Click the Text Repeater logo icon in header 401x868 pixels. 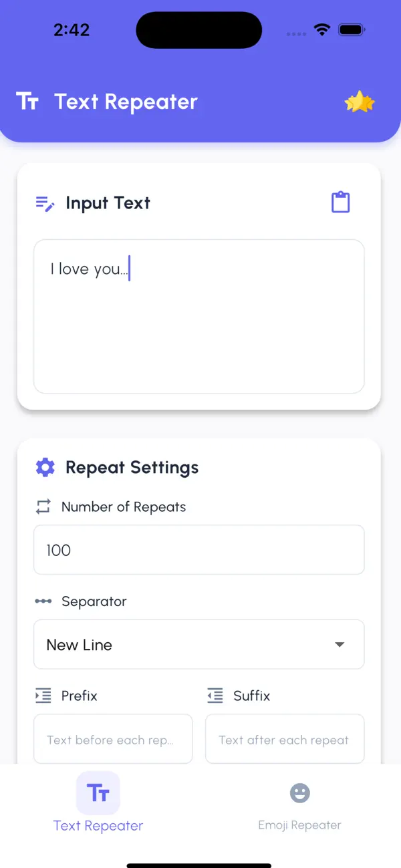28,102
